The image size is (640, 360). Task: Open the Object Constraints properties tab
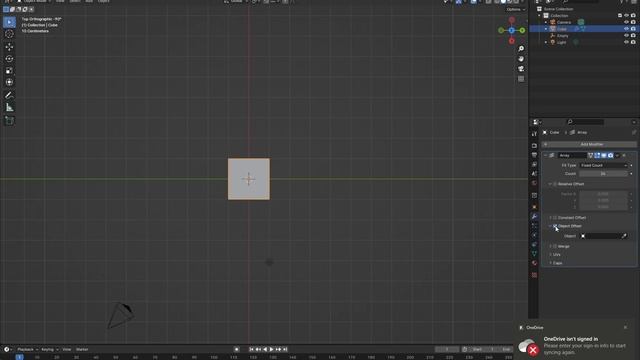tap(534, 244)
